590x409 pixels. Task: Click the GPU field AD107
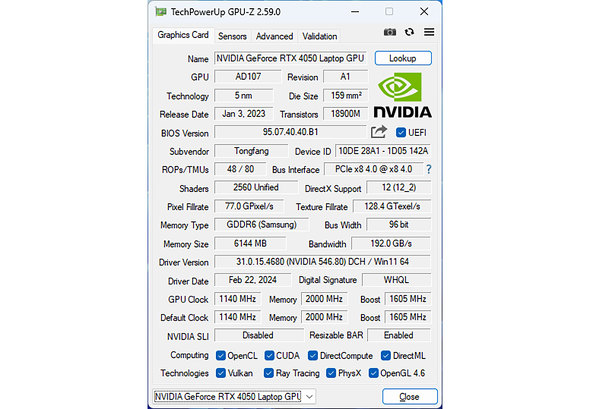pyautogui.click(x=248, y=77)
